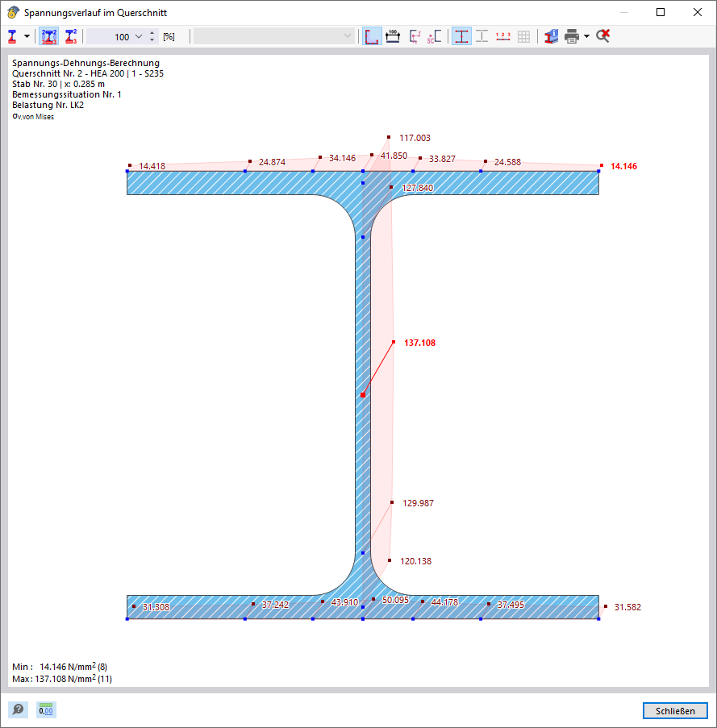
Task: Click the stress value 44.178
Action: click(x=444, y=602)
